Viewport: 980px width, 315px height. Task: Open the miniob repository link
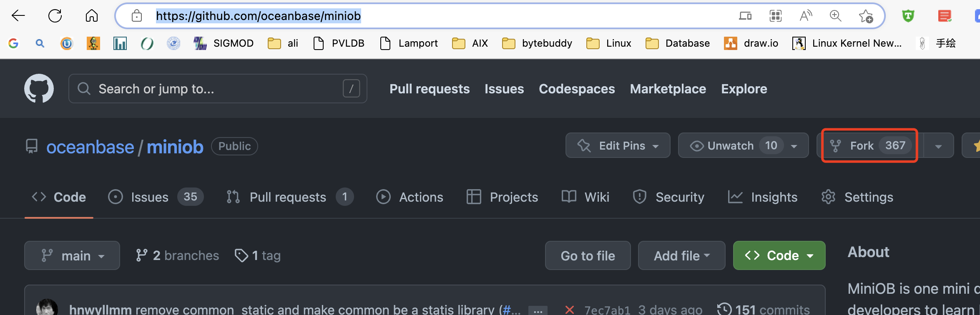(x=175, y=147)
